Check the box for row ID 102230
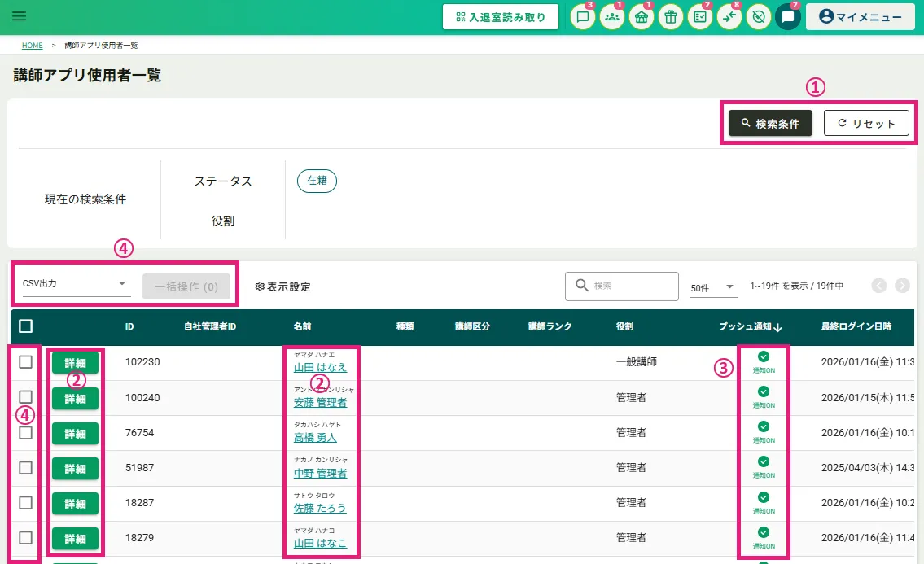Viewport: 924px width, 564px height. 25,362
